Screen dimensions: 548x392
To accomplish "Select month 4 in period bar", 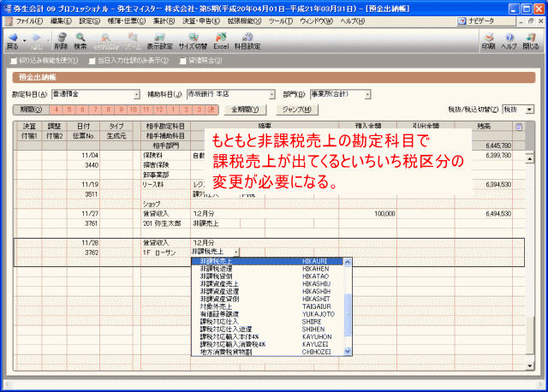I will coord(56,110).
